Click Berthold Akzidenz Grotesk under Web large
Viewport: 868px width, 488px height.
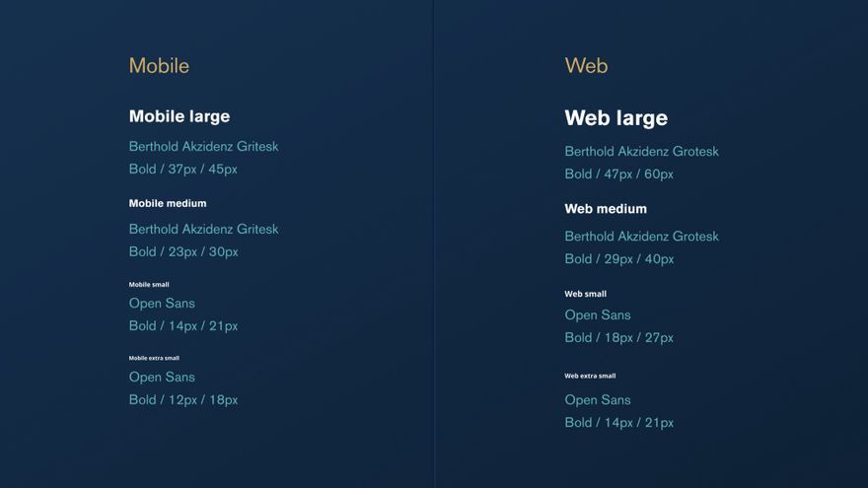(641, 152)
